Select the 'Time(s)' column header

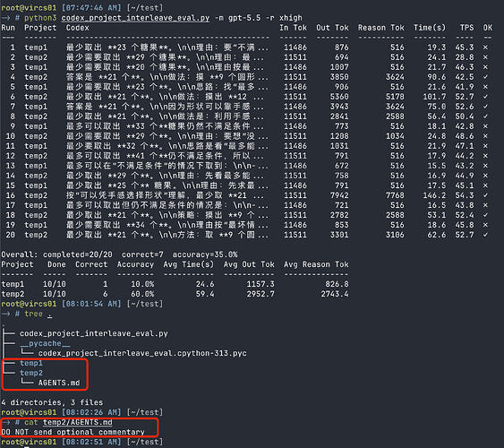coord(430,28)
